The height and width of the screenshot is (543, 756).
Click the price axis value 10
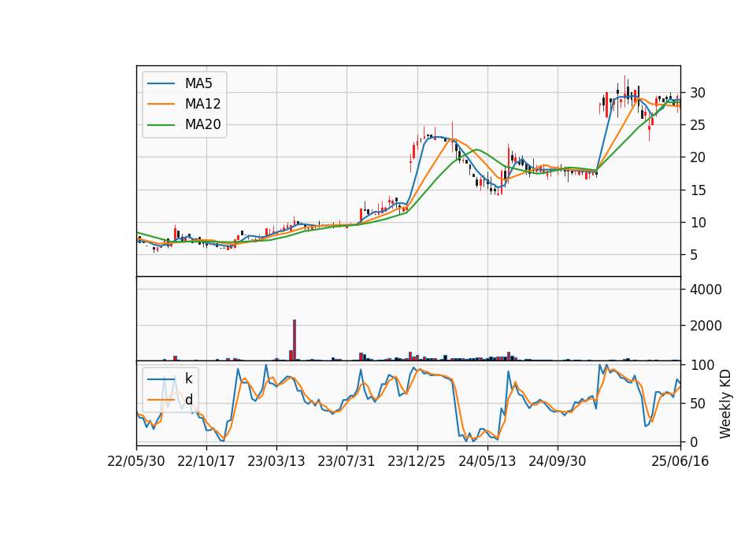click(x=697, y=223)
